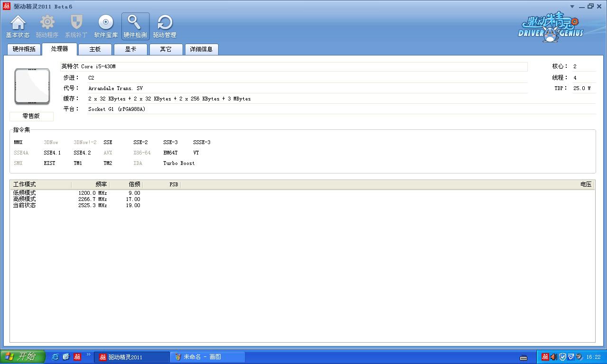Switch to 未命名 - 画图 taskbar window

click(208, 357)
